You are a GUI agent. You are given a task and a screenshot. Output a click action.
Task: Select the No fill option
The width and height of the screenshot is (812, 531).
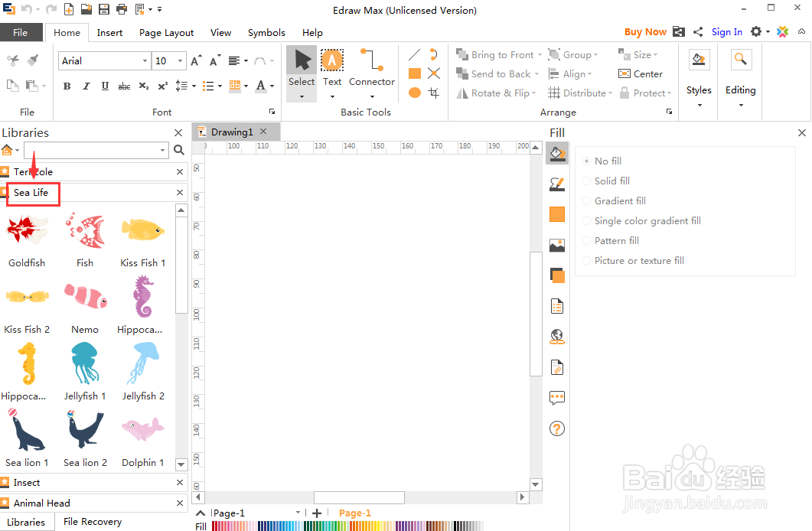pos(602,161)
